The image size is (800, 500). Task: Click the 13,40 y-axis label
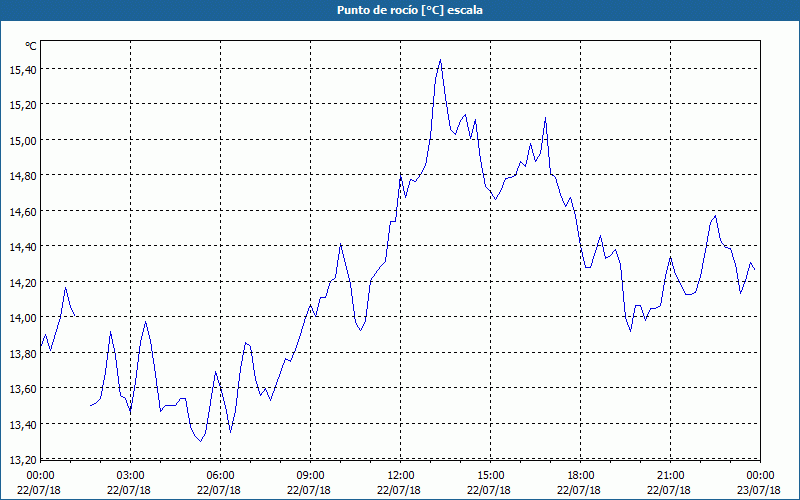23,424
